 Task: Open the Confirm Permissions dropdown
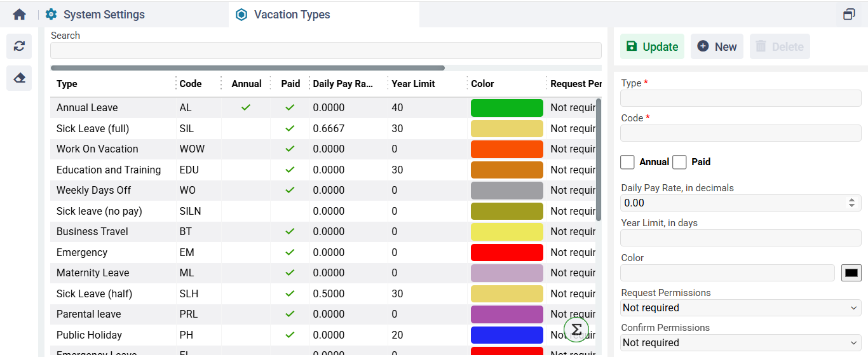[x=741, y=342]
